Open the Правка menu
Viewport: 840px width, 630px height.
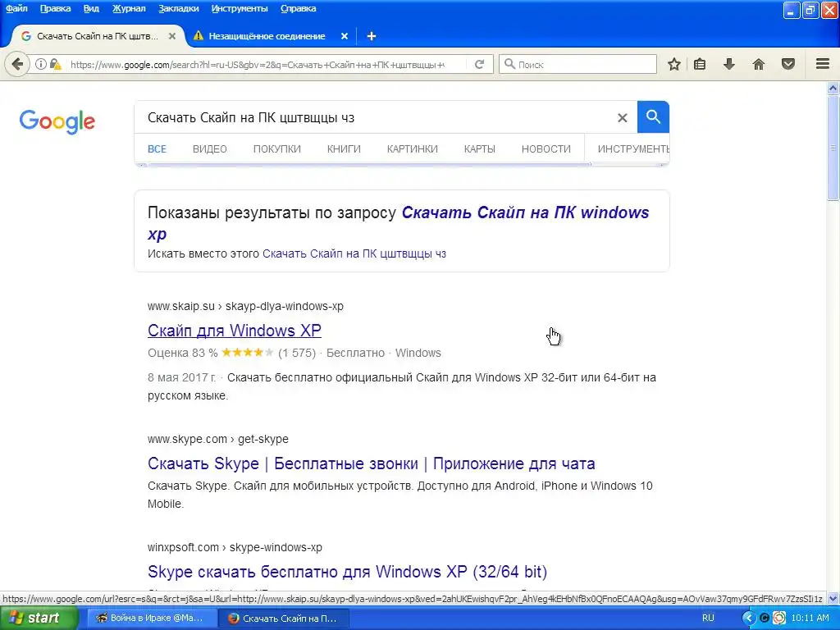(x=55, y=8)
